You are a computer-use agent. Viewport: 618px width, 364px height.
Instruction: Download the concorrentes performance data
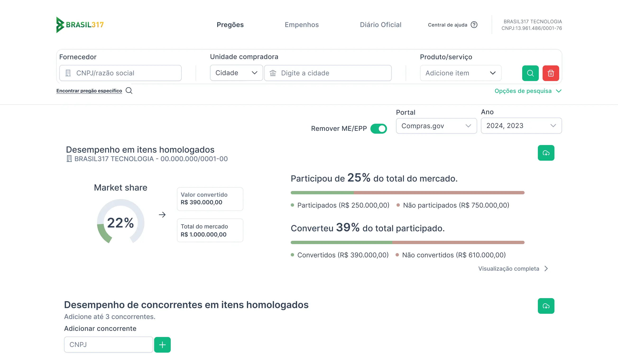click(x=546, y=306)
